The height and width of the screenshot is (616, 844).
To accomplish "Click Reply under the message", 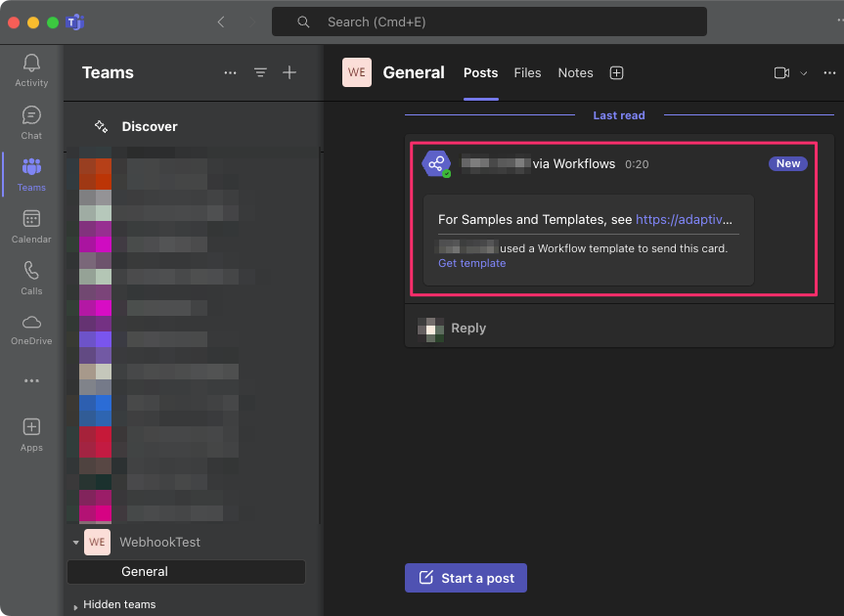I will click(x=468, y=329).
